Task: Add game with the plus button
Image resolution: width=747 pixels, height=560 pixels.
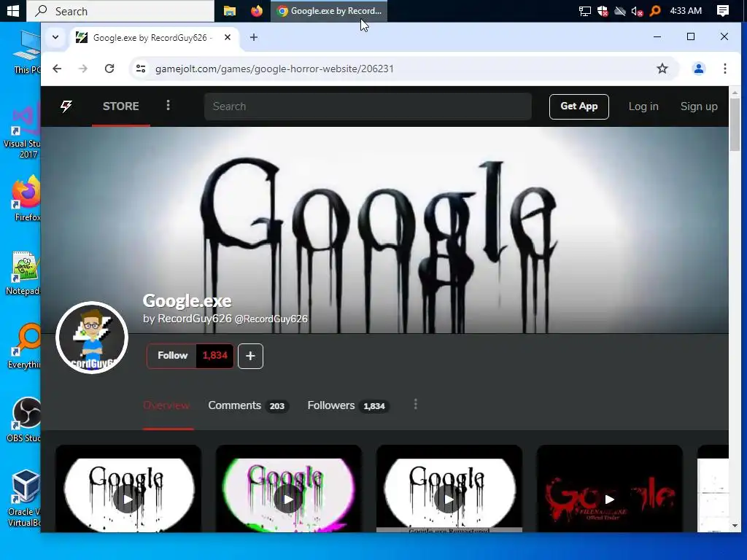Action: [x=251, y=356]
